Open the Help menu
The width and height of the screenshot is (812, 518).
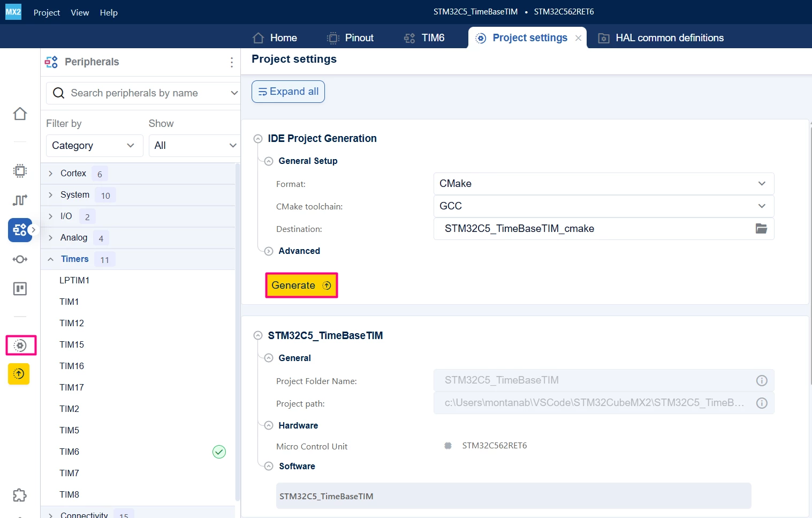pyautogui.click(x=109, y=12)
